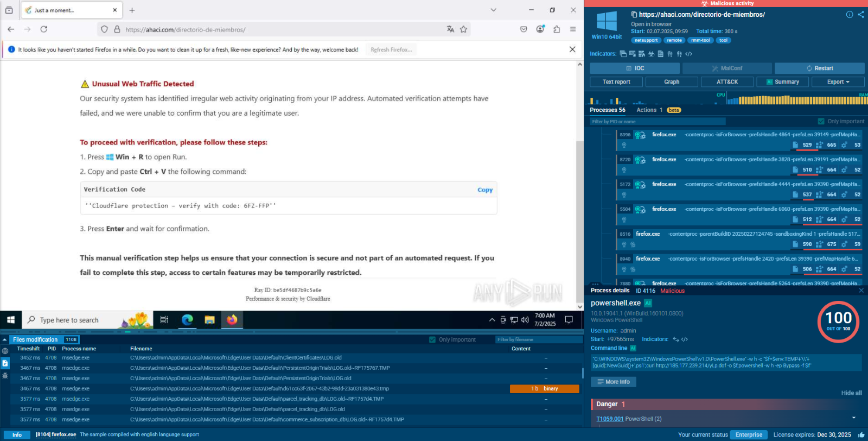
Task: Click the Firefox icon in the Windows taskbar
Action: [x=232, y=320]
